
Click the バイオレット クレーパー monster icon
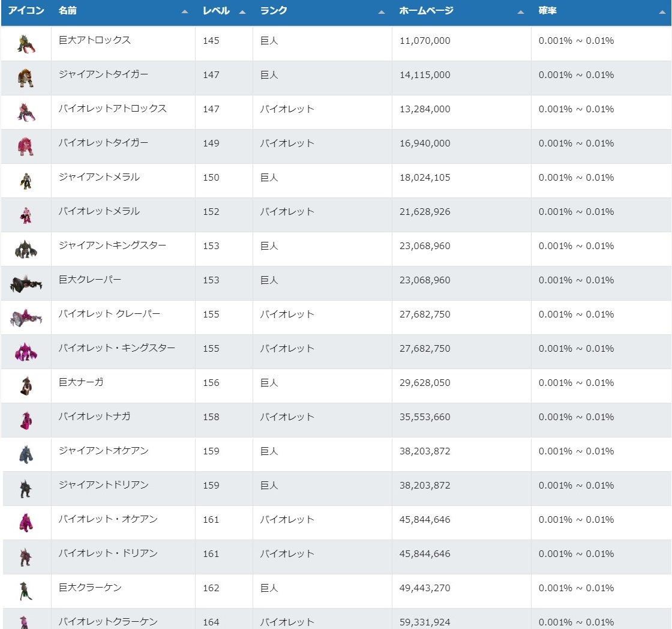(x=26, y=318)
